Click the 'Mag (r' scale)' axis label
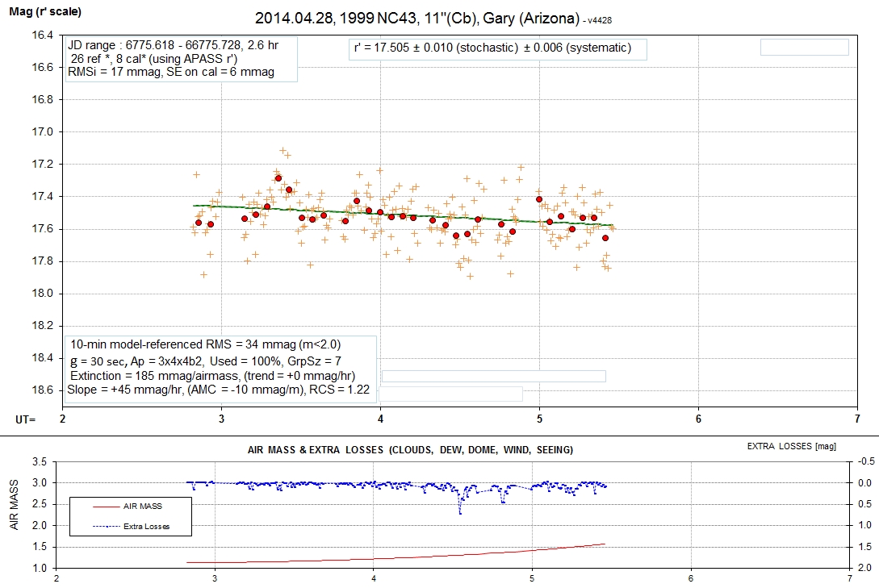This screenshot has height=588, width=879. tap(45, 11)
